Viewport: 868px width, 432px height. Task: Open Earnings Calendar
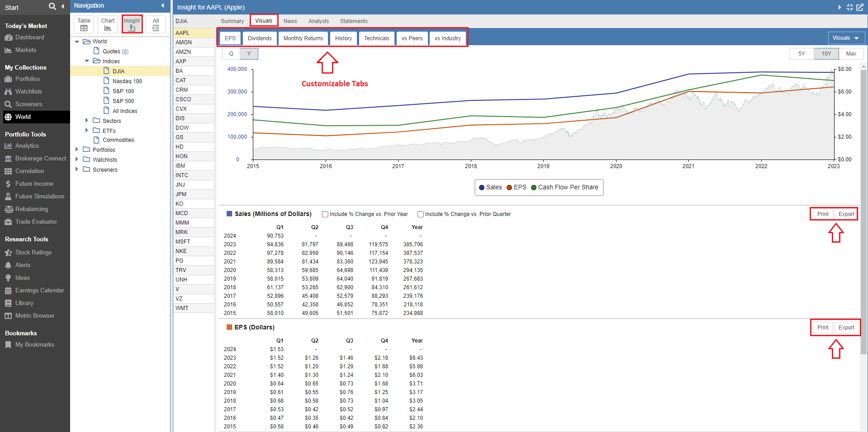(x=40, y=291)
